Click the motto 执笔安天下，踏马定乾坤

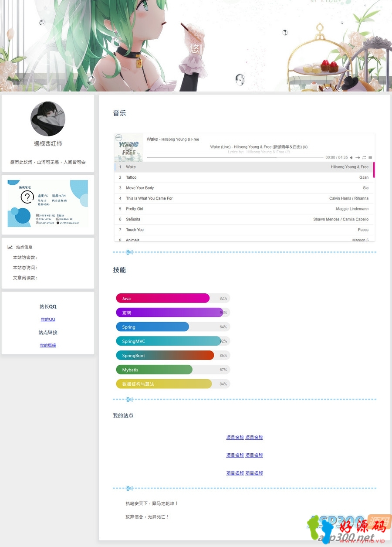(152, 503)
